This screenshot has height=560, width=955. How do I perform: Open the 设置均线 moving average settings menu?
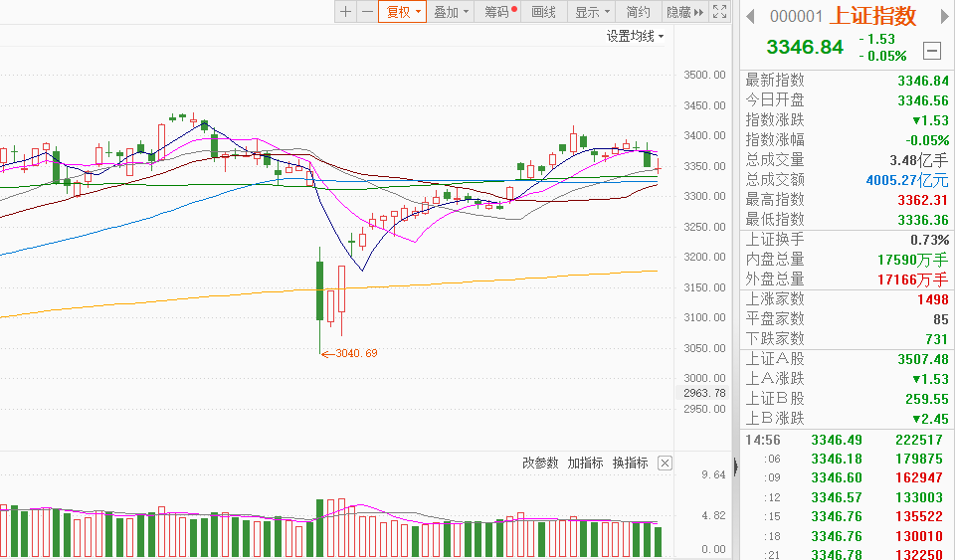click(x=636, y=36)
